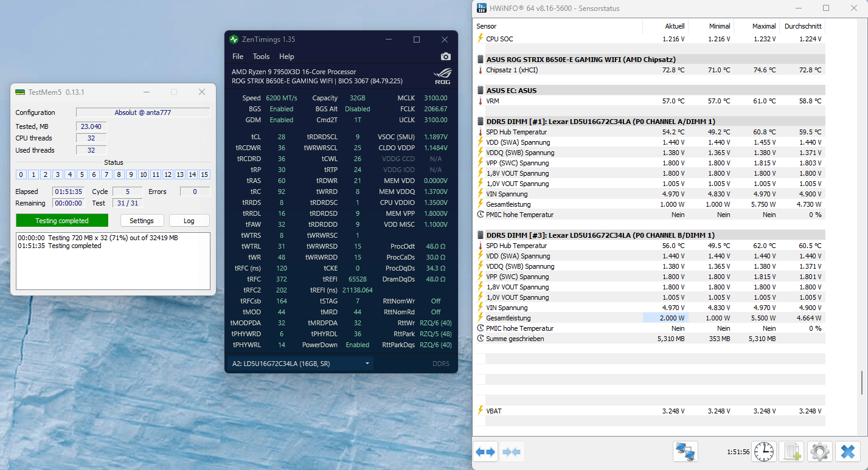Image resolution: width=868 pixels, height=470 pixels.
Task: Open the ZenTimings Help menu
Action: coord(286,57)
